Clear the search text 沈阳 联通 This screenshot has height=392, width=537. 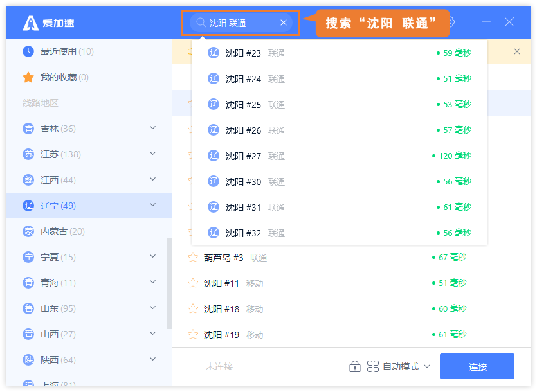pos(284,22)
